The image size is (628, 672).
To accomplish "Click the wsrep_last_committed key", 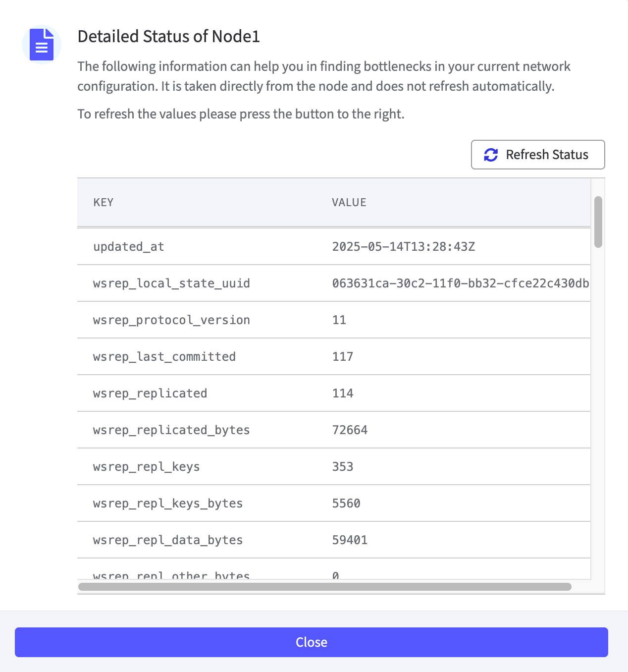I will point(164,357).
